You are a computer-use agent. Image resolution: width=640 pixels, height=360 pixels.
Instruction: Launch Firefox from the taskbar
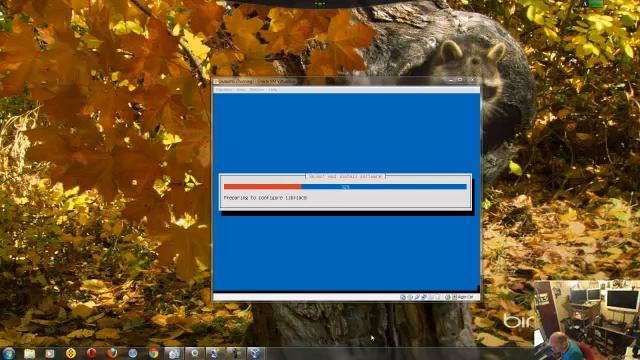point(112,353)
